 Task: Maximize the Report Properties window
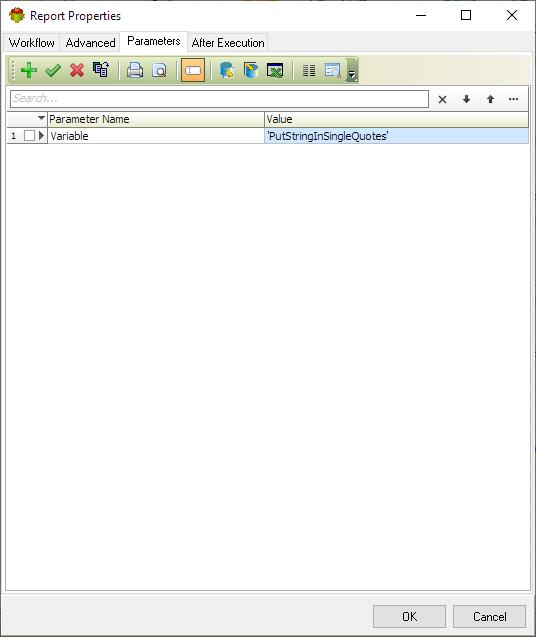[x=466, y=15]
